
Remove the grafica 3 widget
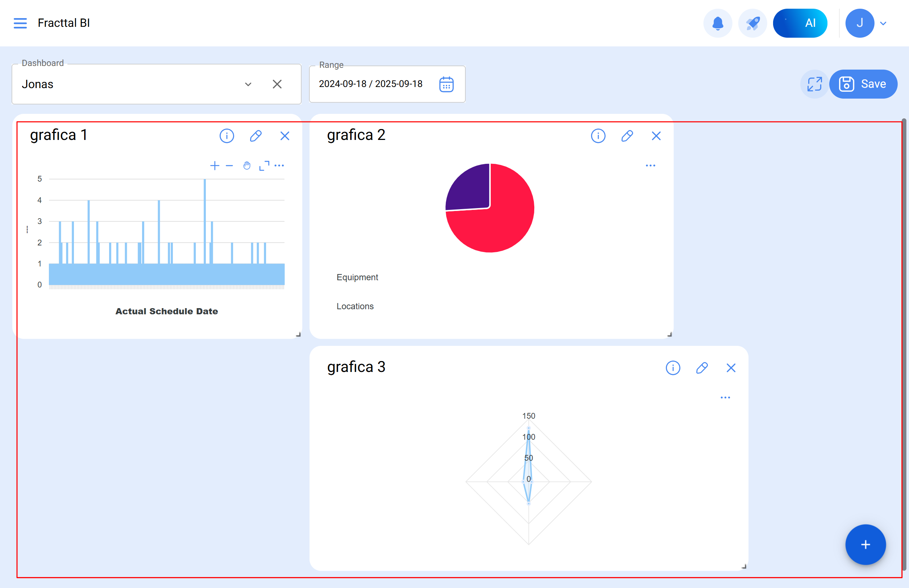731,368
